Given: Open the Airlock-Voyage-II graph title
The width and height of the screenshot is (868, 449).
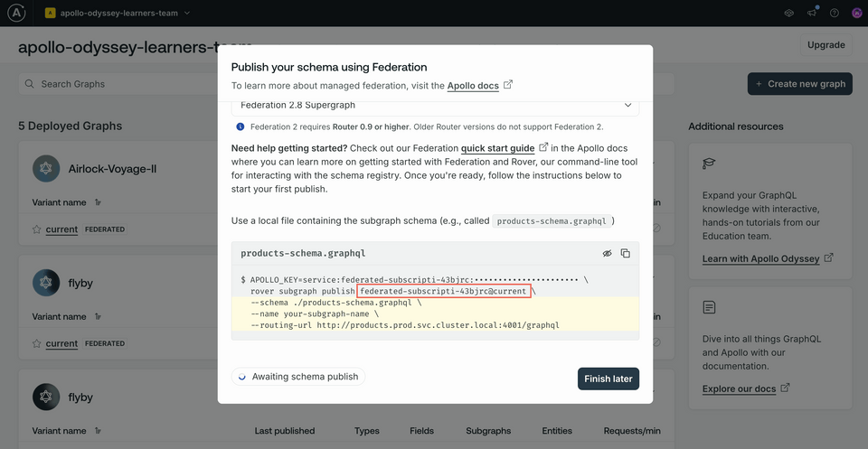Looking at the screenshot, I should coord(112,169).
